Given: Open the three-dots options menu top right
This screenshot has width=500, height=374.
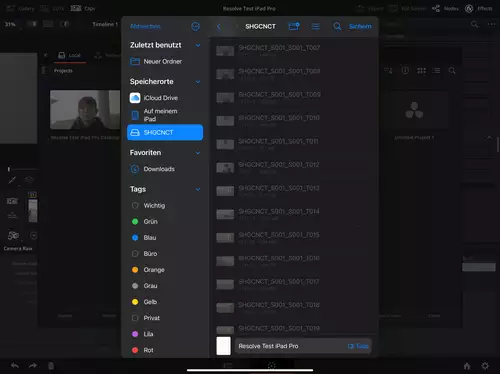Looking at the screenshot, I should [x=491, y=24].
